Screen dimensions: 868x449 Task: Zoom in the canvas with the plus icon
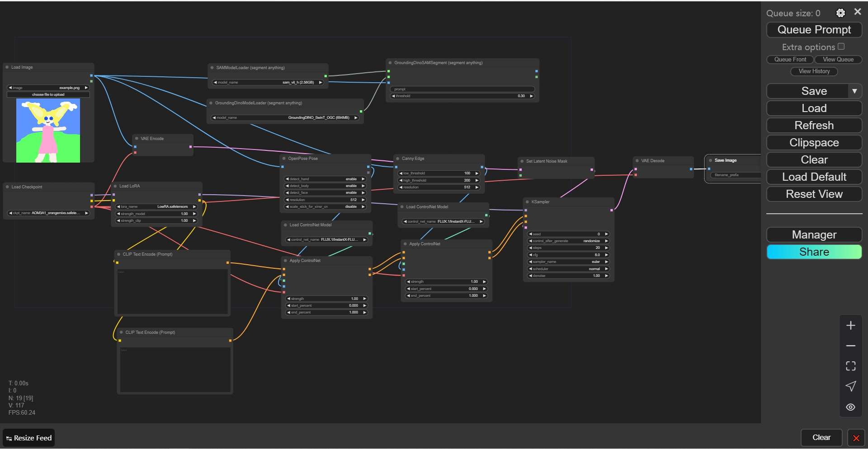(x=851, y=326)
